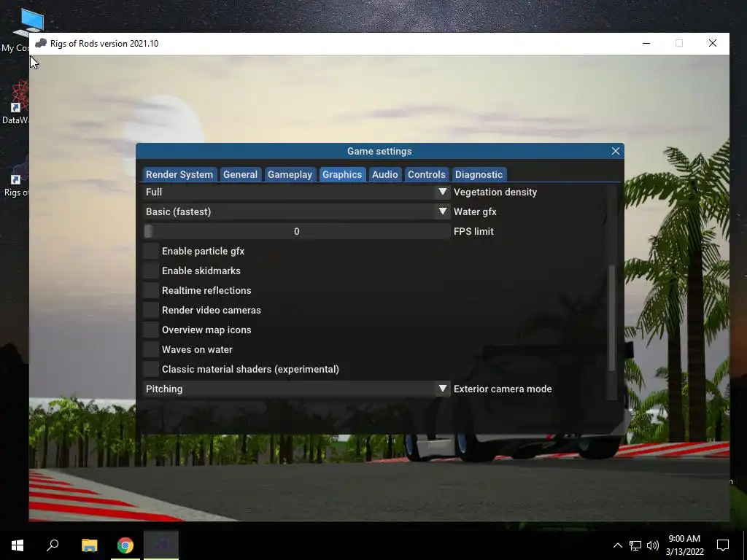The width and height of the screenshot is (747, 560).
Task: Minimize the Rigs of Rods window
Action: (646, 43)
